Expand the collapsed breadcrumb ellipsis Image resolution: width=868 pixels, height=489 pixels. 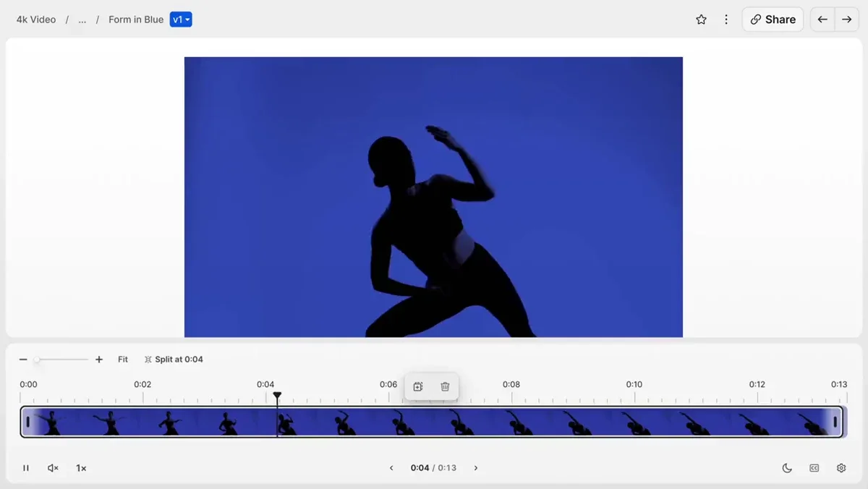pyautogui.click(x=82, y=20)
